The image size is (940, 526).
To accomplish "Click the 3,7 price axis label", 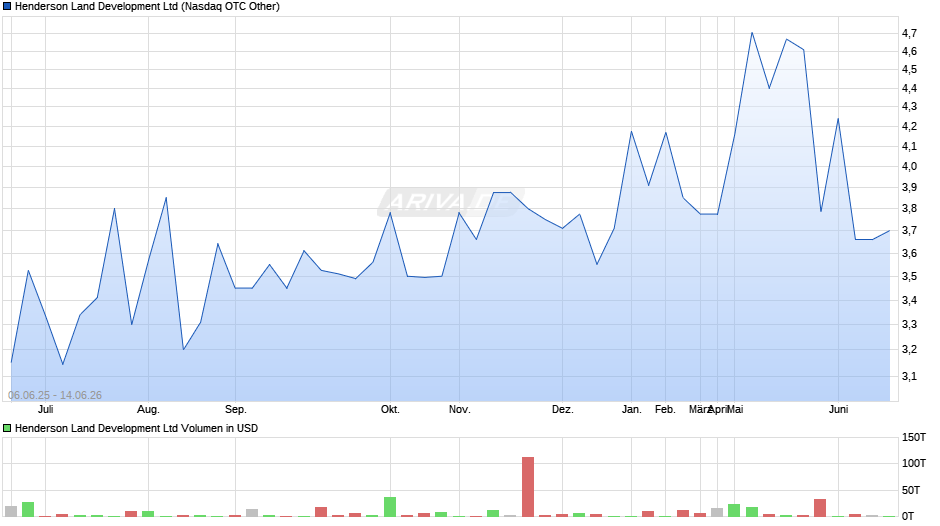I will click(909, 230).
